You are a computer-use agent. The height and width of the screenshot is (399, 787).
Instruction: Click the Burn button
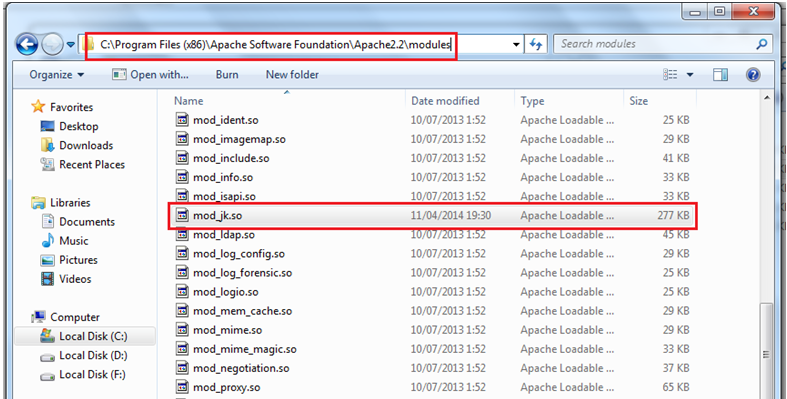227,75
